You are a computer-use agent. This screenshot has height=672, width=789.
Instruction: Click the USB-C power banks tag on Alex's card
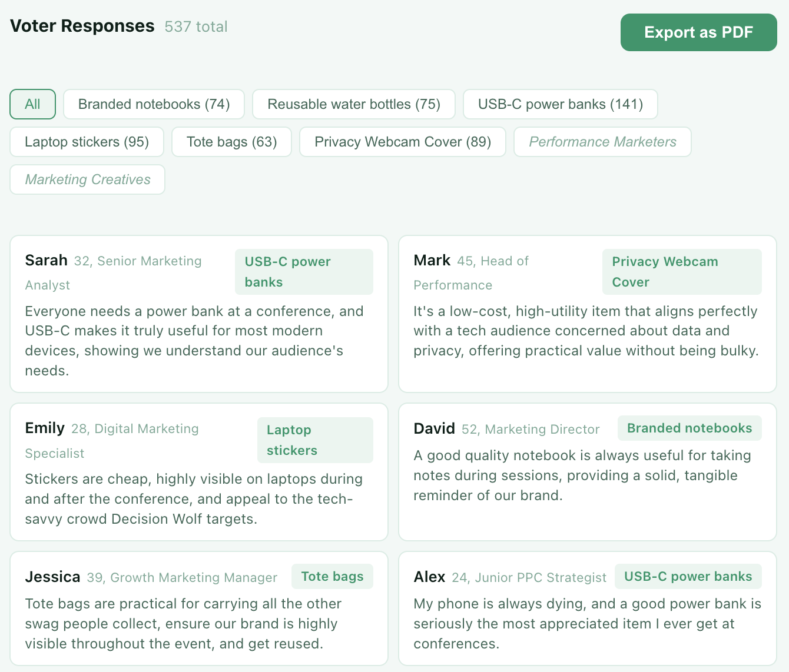pyautogui.click(x=688, y=576)
